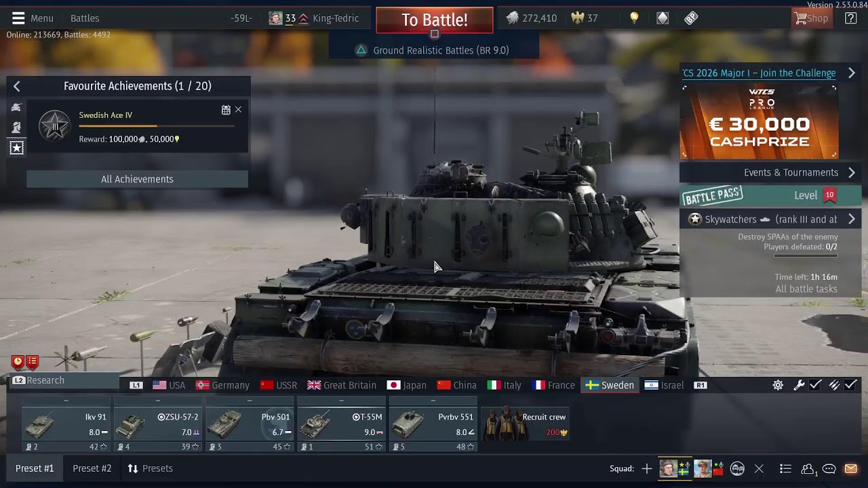Click Swedish Ace IV progress bar
Viewport: 868px width, 488px height.
[x=157, y=126]
